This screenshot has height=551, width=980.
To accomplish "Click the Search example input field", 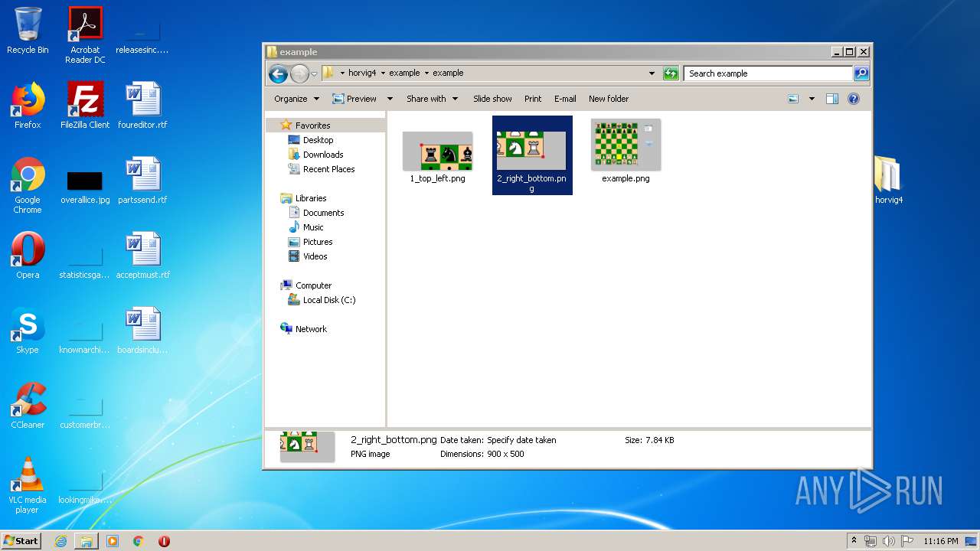I will point(768,73).
